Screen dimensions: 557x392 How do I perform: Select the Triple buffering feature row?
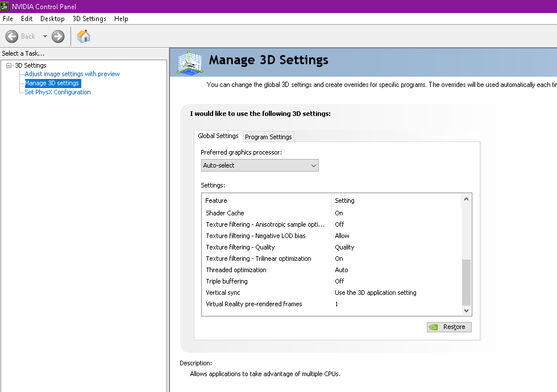coord(332,281)
